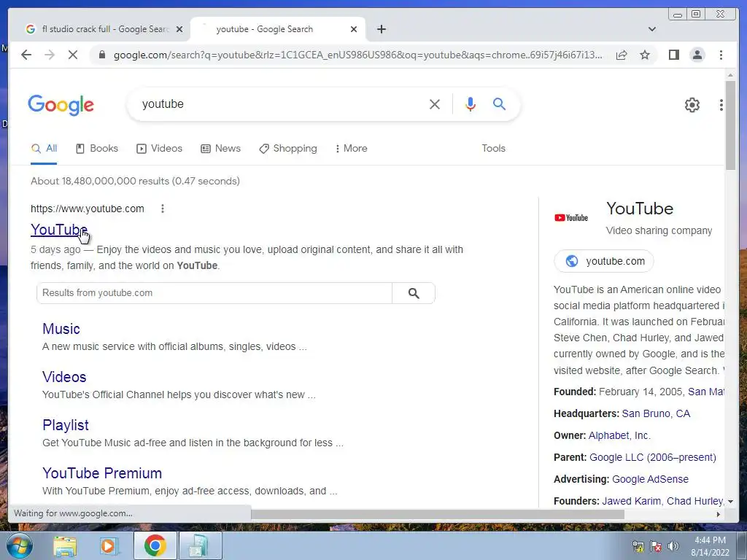747x560 pixels.
Task: Start voice search with the microphone icon
Action: (471, 104)
